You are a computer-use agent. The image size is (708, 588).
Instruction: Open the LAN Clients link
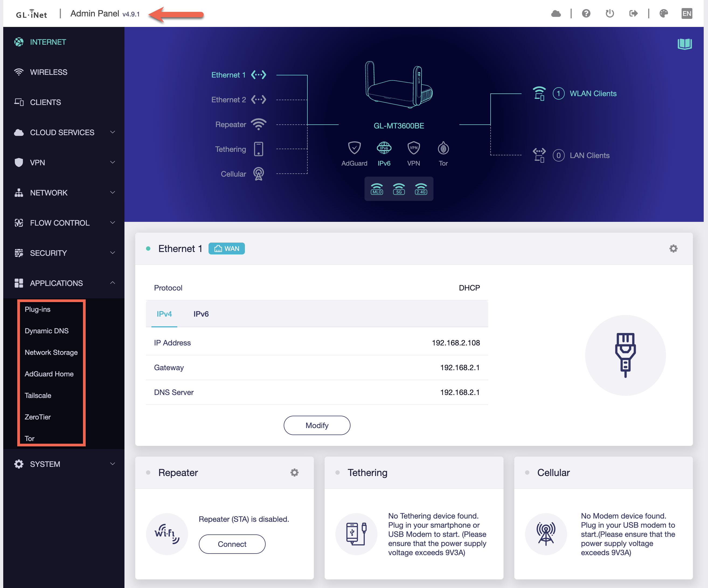coord(590,155)
